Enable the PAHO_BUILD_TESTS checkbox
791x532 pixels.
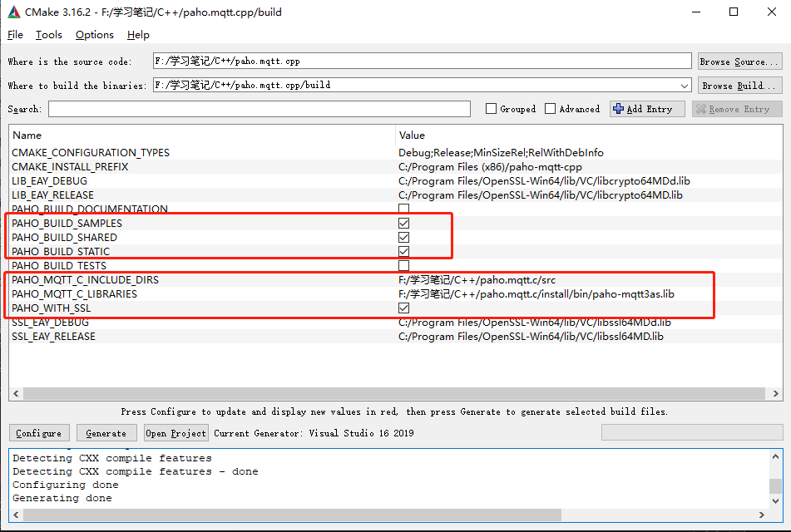(x=403, y=265)
